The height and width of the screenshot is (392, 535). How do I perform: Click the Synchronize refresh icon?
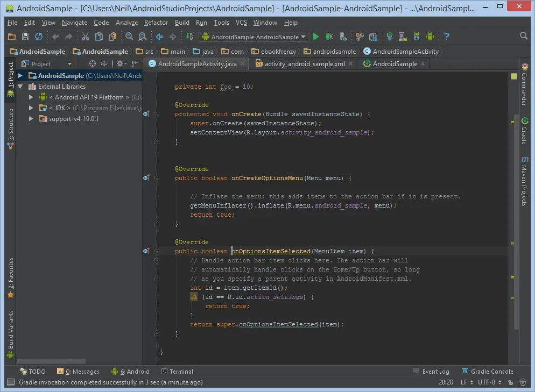tap(38, 37)
